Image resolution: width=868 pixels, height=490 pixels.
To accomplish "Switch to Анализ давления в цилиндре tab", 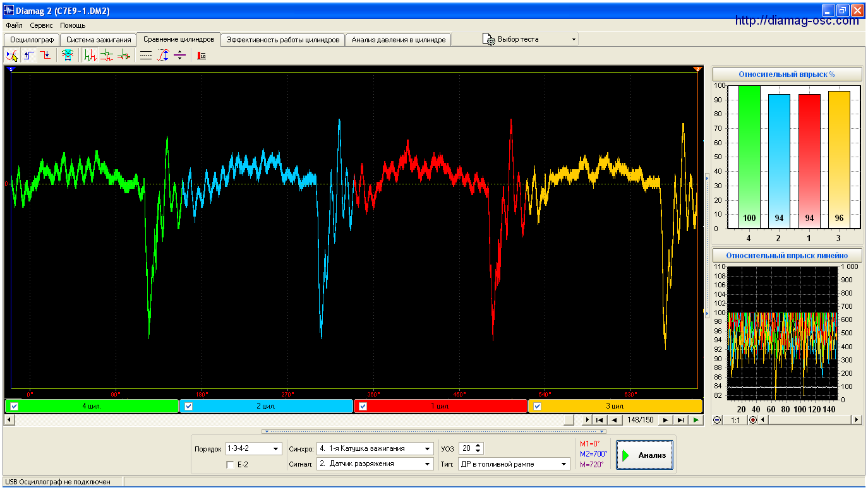I will (x=399, y=40).
